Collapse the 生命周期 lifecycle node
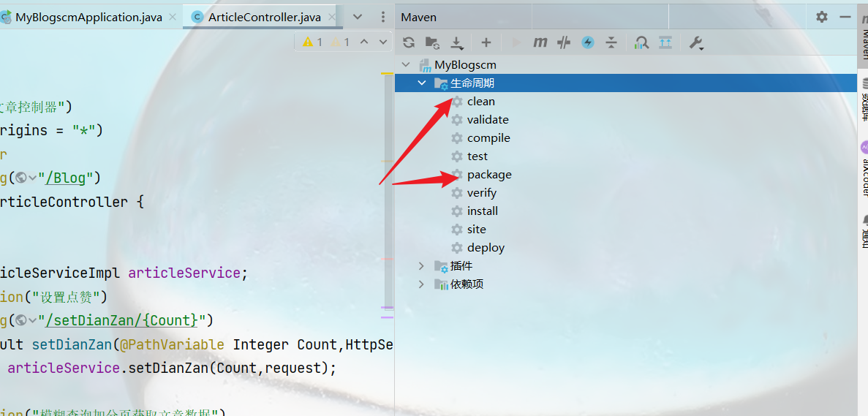 [422, 83]
